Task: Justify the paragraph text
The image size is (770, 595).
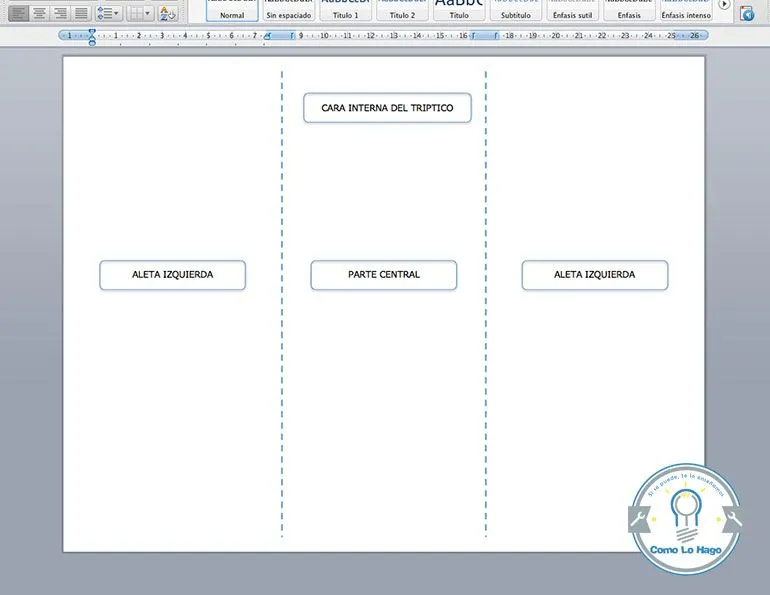Action: (x=81, y=13)
